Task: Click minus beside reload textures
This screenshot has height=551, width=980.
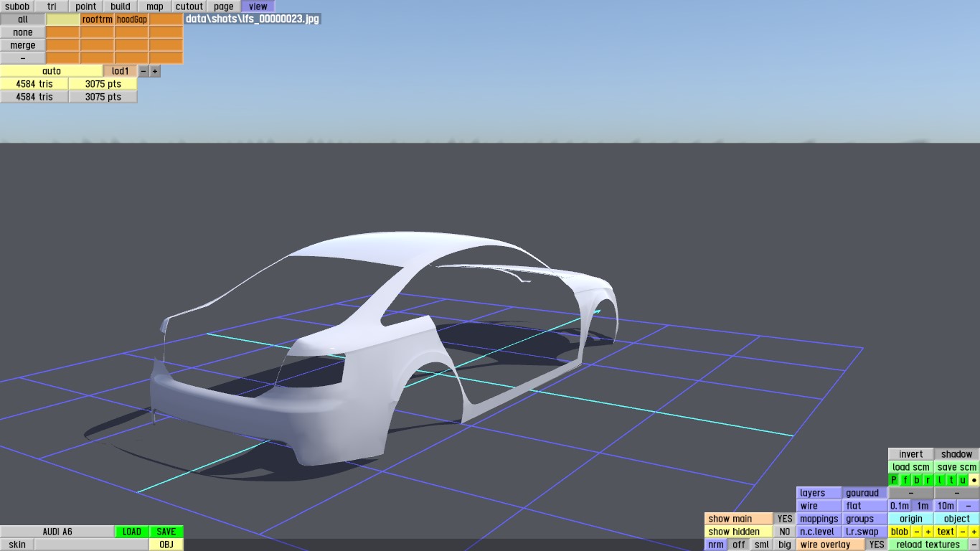Action: [x=974, y=545]
